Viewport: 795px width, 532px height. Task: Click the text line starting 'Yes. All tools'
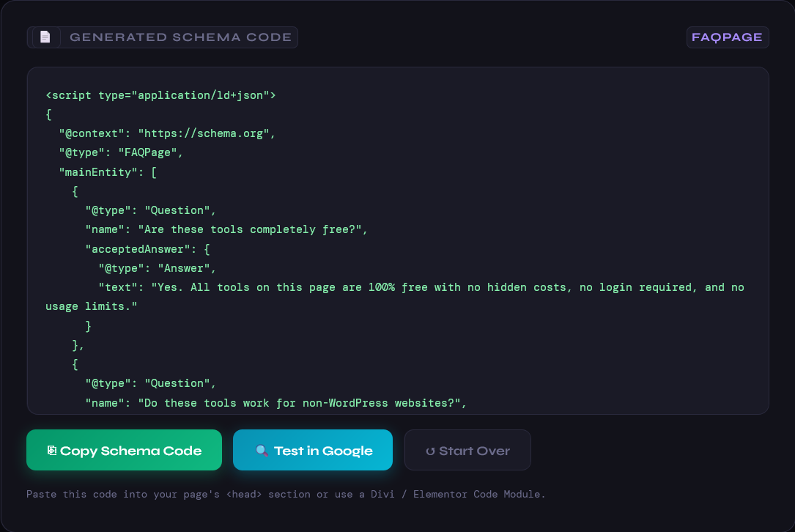pos(421,287)
